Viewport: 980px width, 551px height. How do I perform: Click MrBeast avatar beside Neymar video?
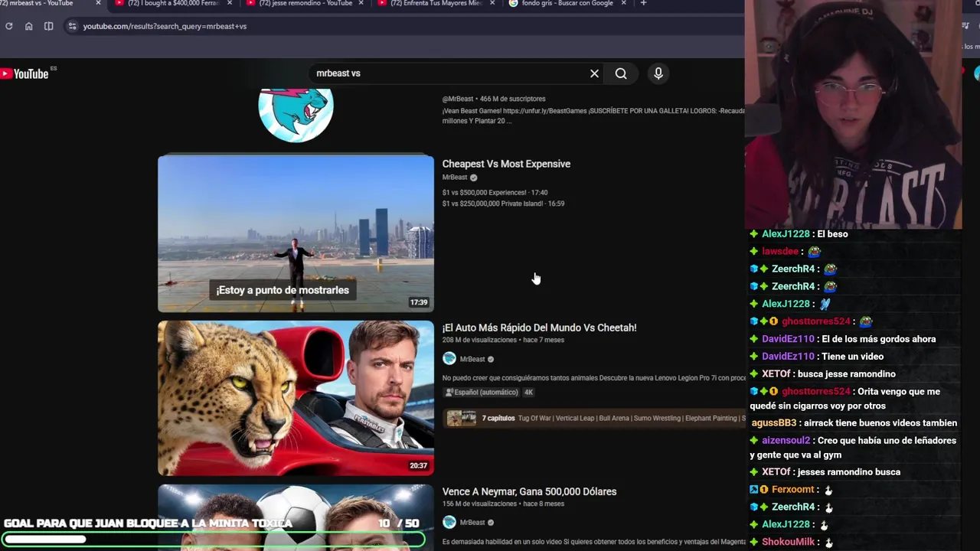coord(449,523)
